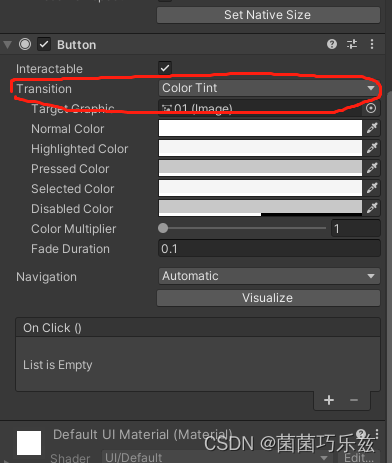
Task: Click the Default UI Material preview thumbnail
Action: (x=29, y=443)
